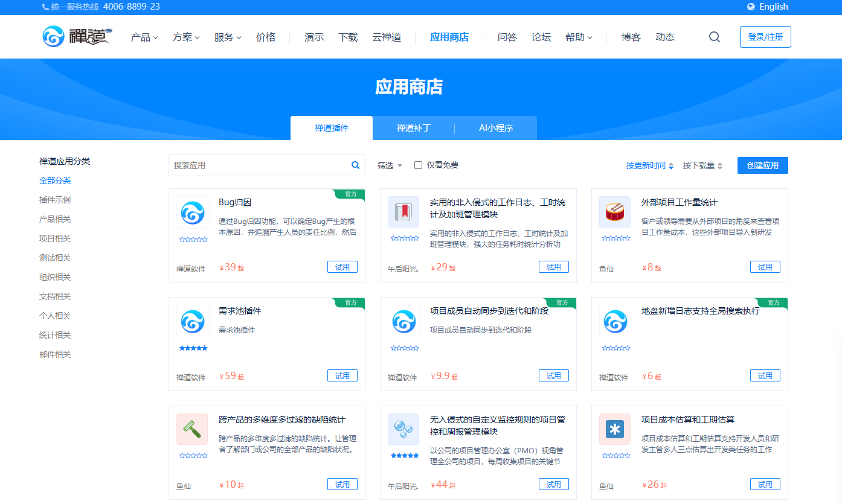The width and height of the screenshot is (842, 504).
Task: Click 试用 for the Bug归因 app
Action: coord(342,267)
